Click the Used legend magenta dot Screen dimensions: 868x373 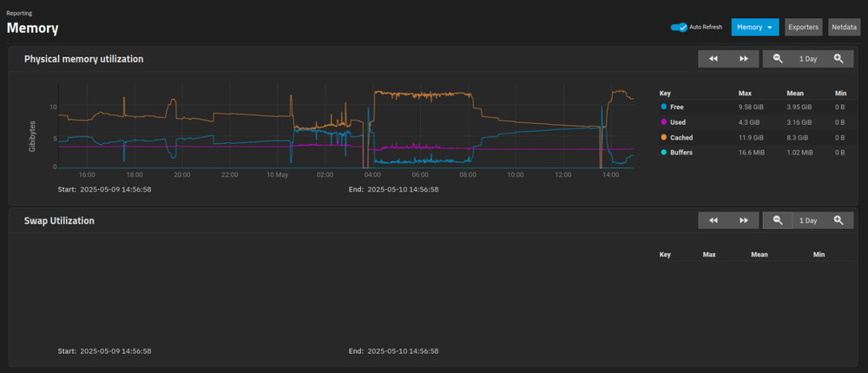(x=664, y=122)
